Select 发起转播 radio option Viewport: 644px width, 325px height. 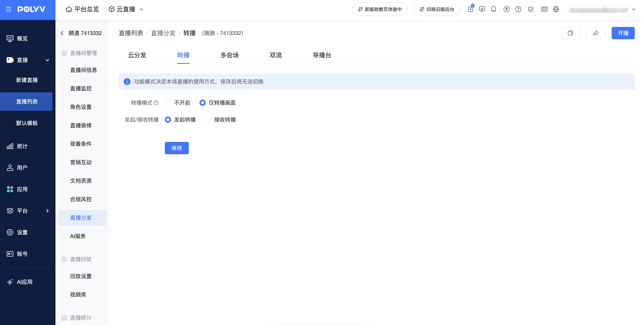tap(168, 120)
